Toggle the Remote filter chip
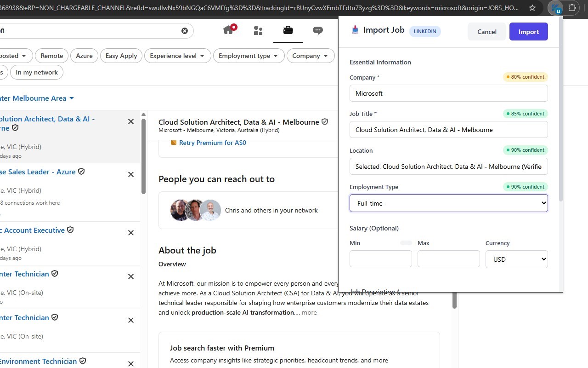 coord(52,56)
